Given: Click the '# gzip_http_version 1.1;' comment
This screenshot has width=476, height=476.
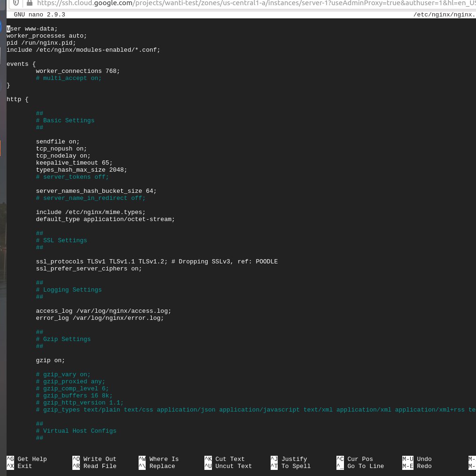Looking at the screenshot, I should coord(79,403).
